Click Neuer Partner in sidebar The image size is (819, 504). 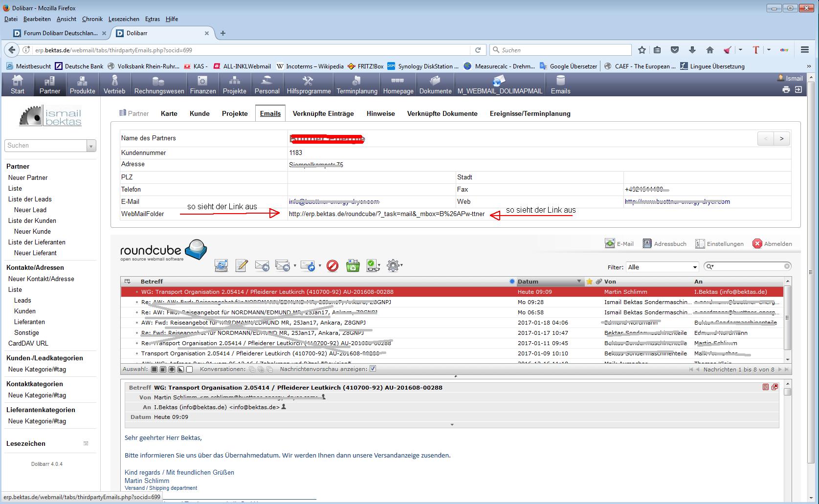[x=28, y=177]
